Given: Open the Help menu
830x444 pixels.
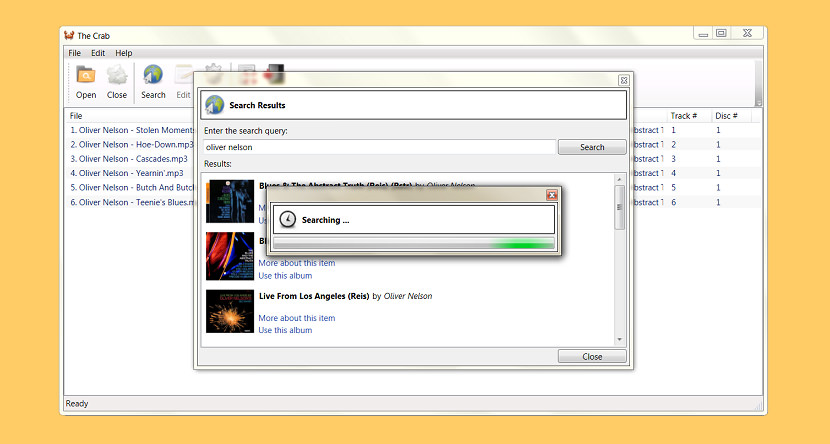Looking at the screenshot, I should (124, 53).
